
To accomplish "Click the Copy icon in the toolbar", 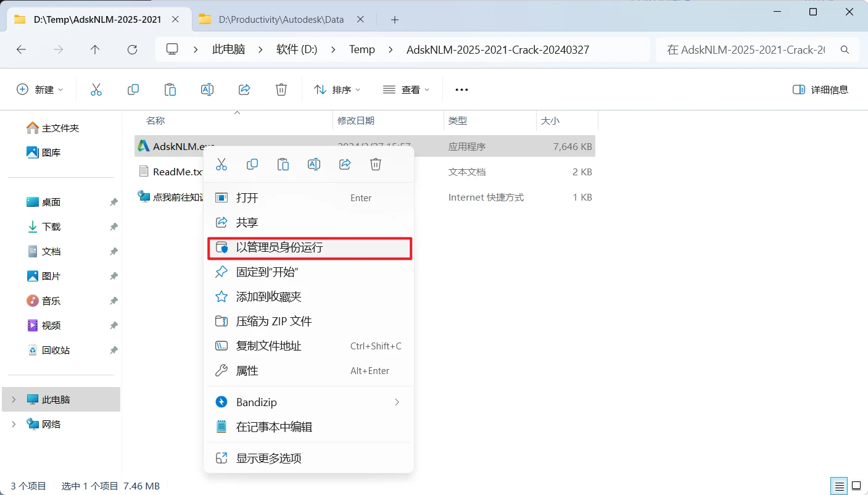I will [133, 89].
